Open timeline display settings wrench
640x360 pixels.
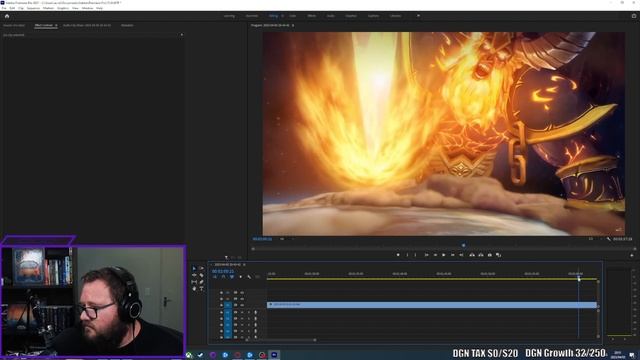(249, 277)
